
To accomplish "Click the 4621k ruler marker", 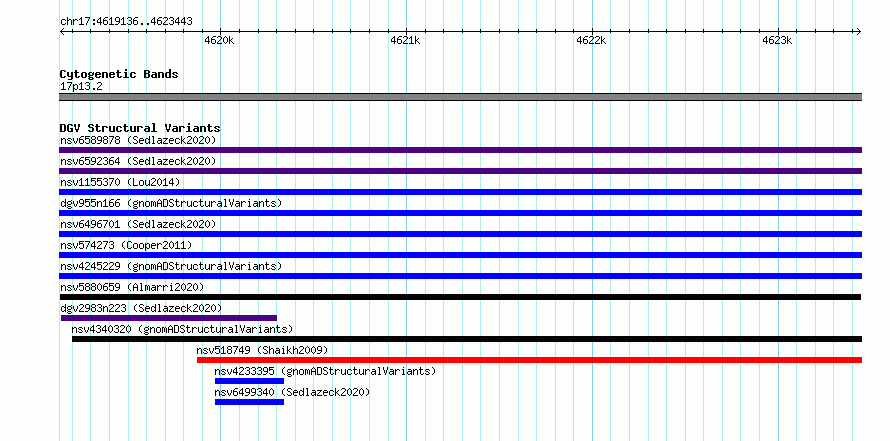I will click(x=405, y=40).
